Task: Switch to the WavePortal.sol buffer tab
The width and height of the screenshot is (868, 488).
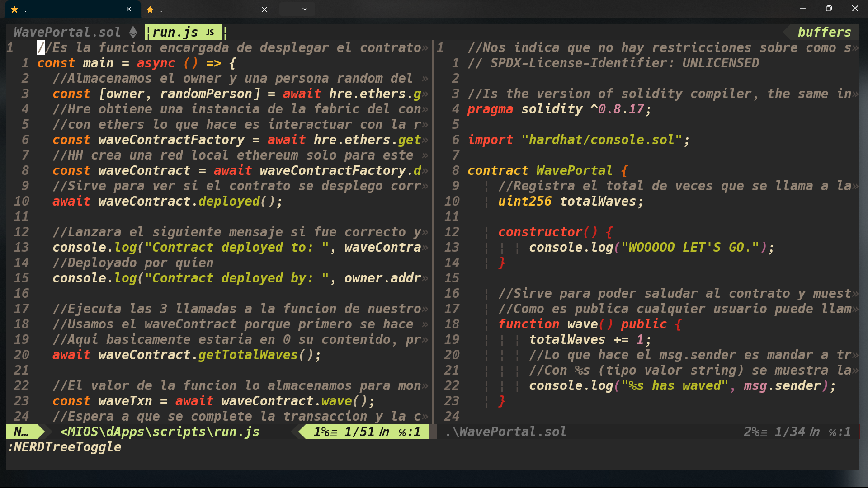Action: 67,32
